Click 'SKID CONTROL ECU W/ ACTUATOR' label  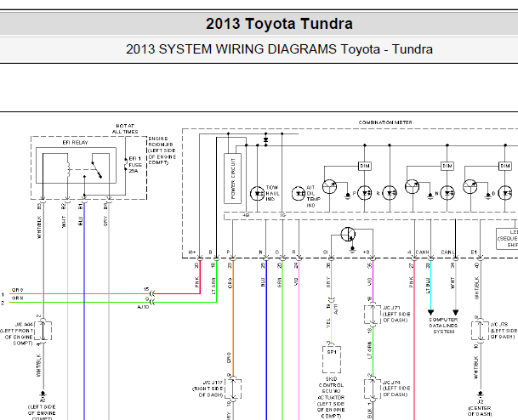(331, 388)
